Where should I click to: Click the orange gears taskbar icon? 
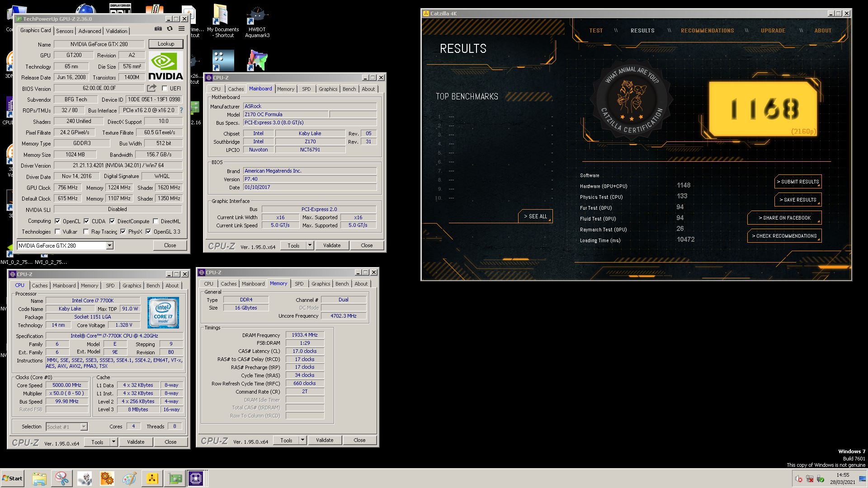click(x=107, y=479)
